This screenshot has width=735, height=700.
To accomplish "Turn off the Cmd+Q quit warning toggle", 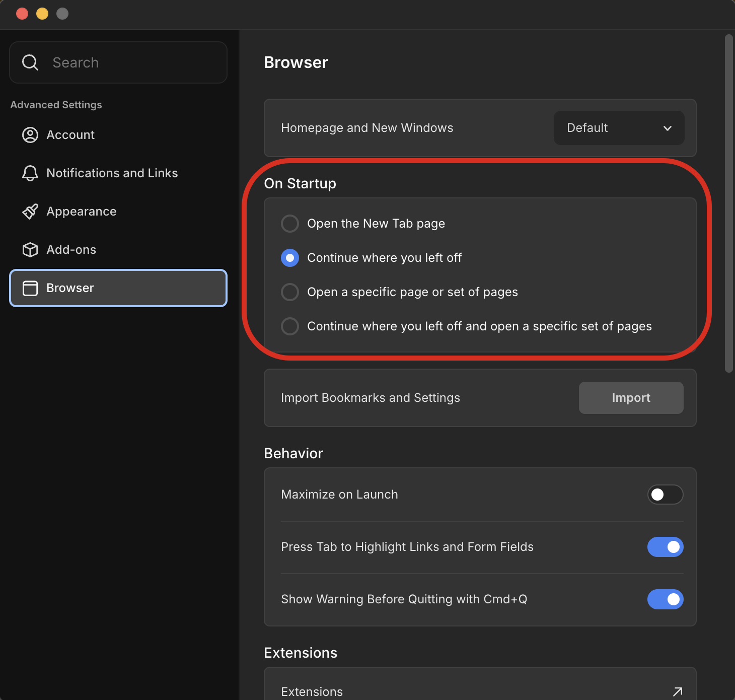I will [x=665, y=599].
